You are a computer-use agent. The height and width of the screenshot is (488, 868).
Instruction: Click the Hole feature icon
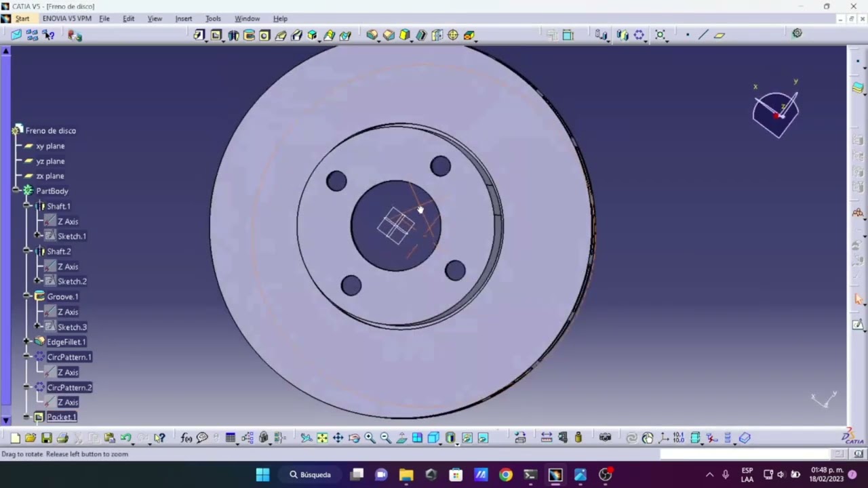coord(264,35)
